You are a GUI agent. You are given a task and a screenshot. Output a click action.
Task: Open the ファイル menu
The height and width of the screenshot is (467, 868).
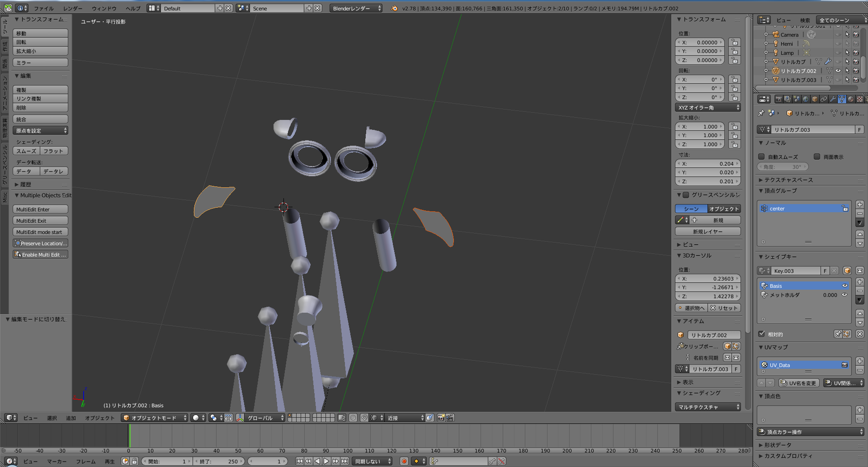point(44,8)
